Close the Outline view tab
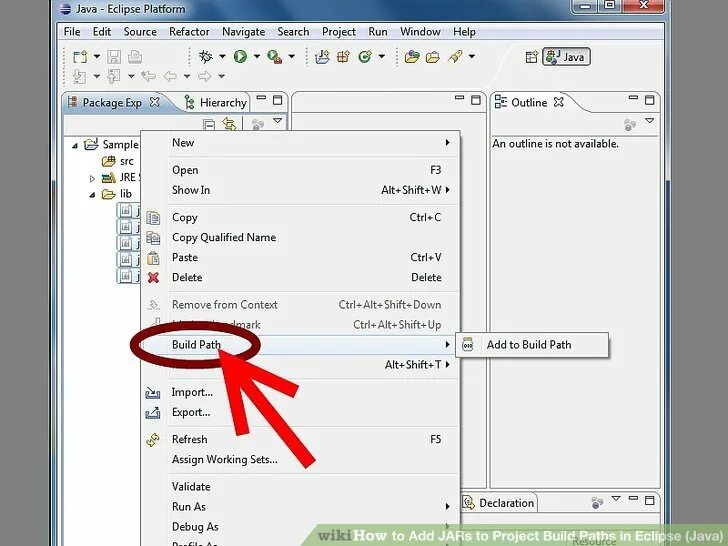Image resolution: width=728 pixels, height=546 pixels. [559, 102]
